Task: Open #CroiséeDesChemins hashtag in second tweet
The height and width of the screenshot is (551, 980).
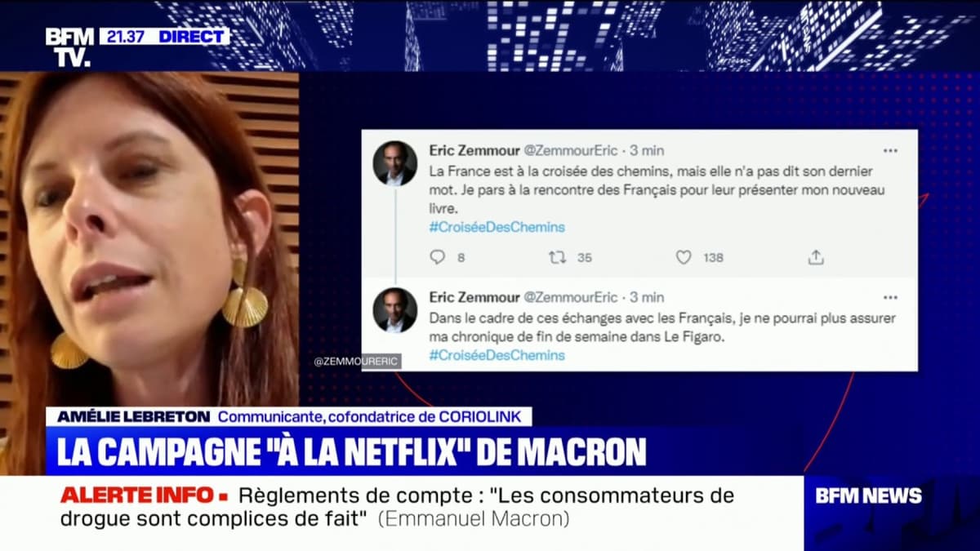Action: (497, 355)
